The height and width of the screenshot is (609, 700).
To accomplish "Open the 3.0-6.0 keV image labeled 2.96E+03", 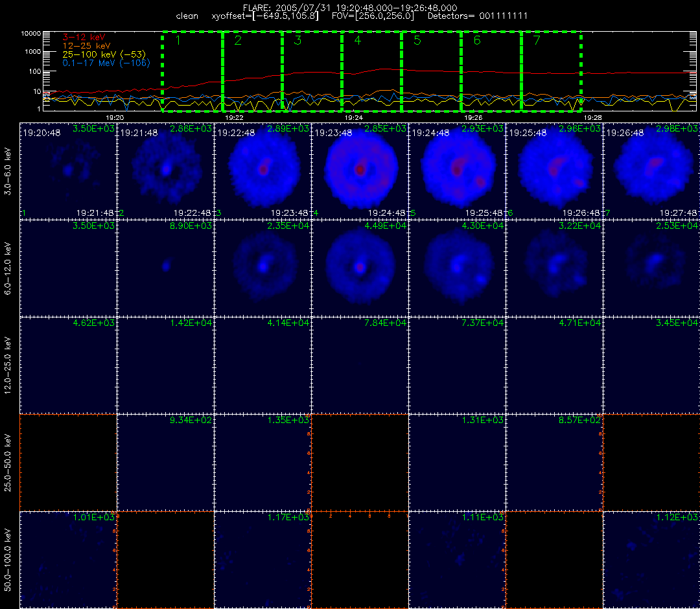I will pos(554,171).
